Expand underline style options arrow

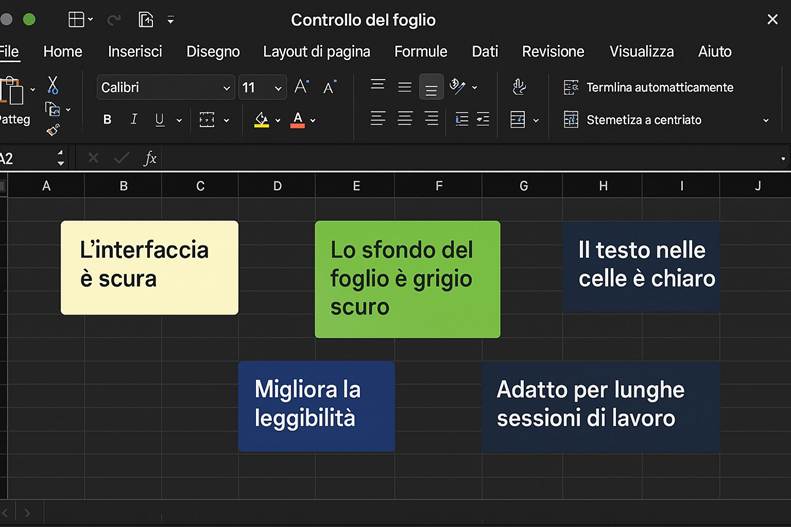(179, 121)
